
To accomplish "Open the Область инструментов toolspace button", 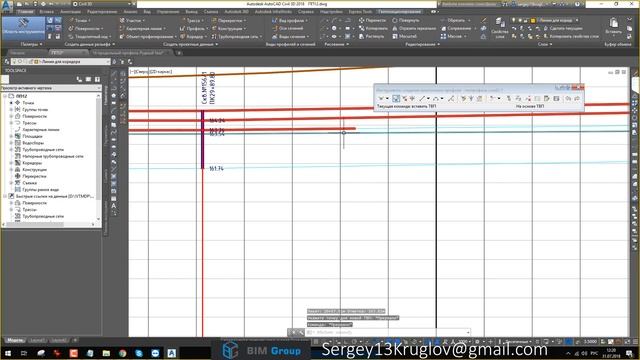I will (22, 27).
